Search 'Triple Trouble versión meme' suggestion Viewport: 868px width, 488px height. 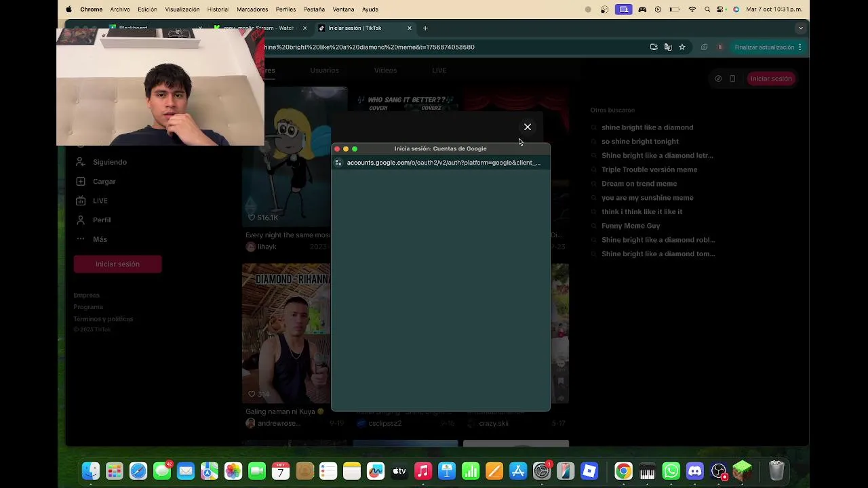649,169
